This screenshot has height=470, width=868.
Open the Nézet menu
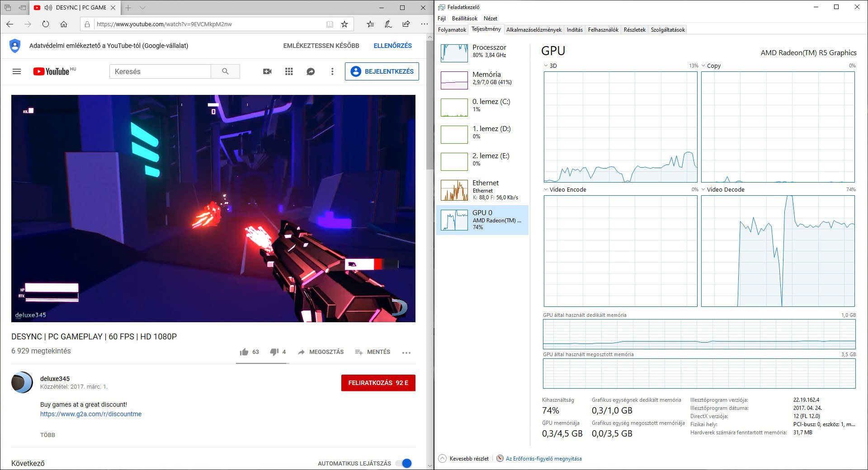point(491,19)
